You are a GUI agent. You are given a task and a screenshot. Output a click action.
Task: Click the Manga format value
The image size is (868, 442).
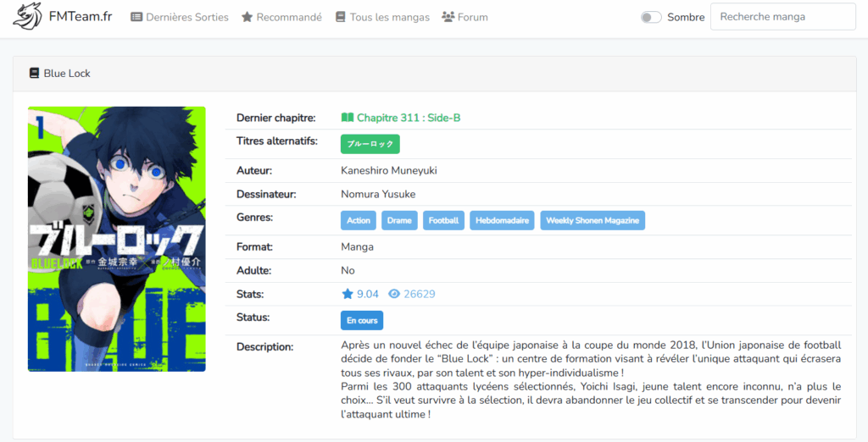tap(357, 246)
